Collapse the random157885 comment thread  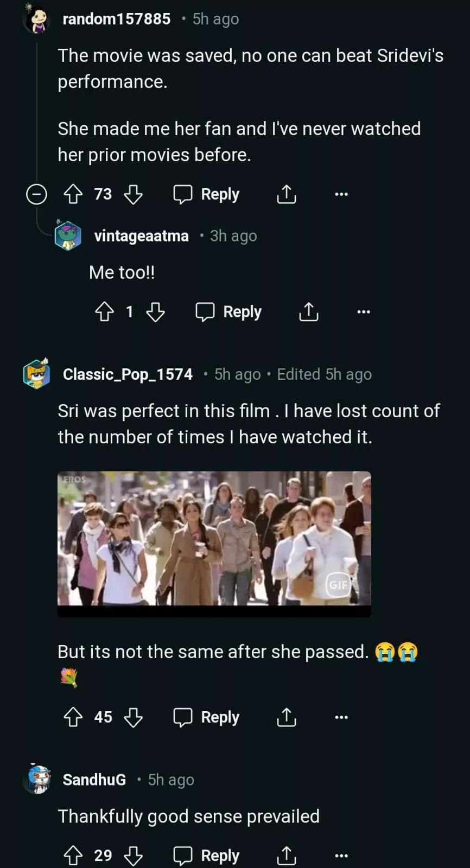[36, 194]
